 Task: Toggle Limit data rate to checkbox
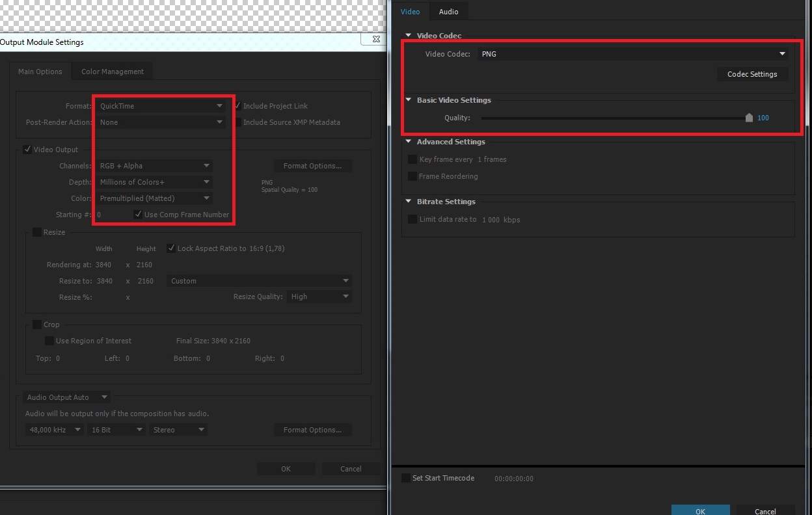coord(413,219)
